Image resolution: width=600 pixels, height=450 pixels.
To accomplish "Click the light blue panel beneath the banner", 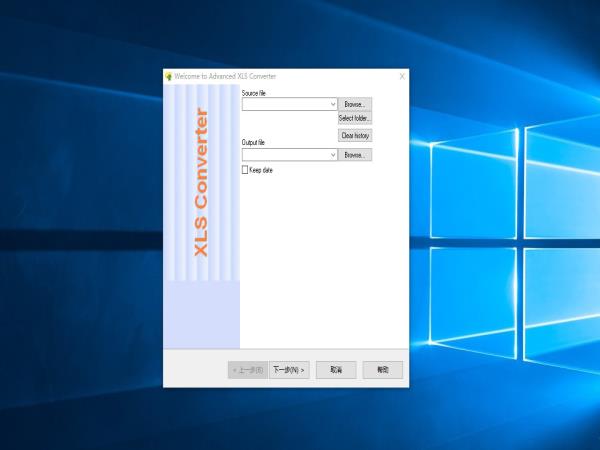I will (201, 313).
